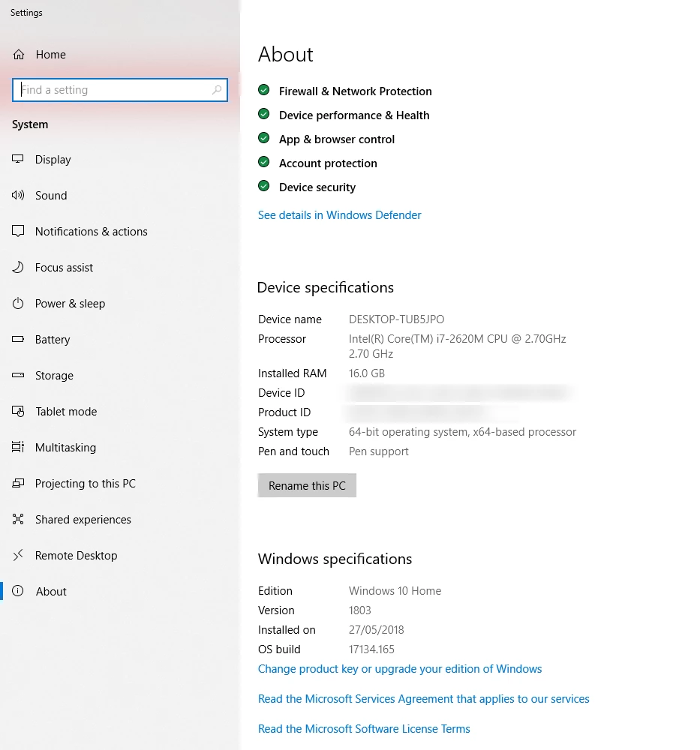This screenshot has width=700, height=750.
Task: Click the Device specifications heading
Action: coord(326,287)
